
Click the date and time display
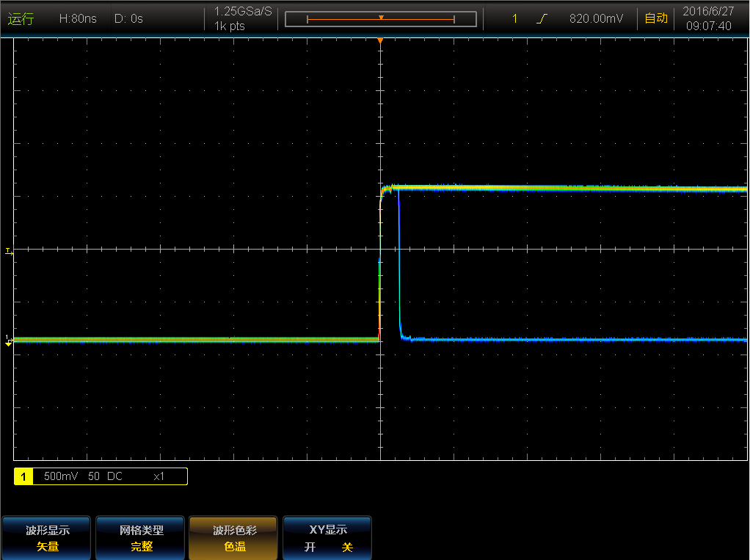tap(707, 18)
